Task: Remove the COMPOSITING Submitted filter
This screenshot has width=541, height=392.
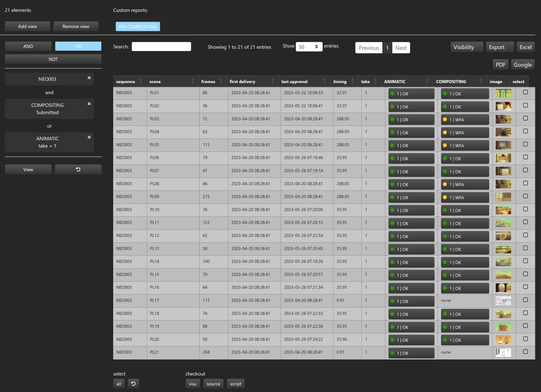Action: tap(89, 104)
